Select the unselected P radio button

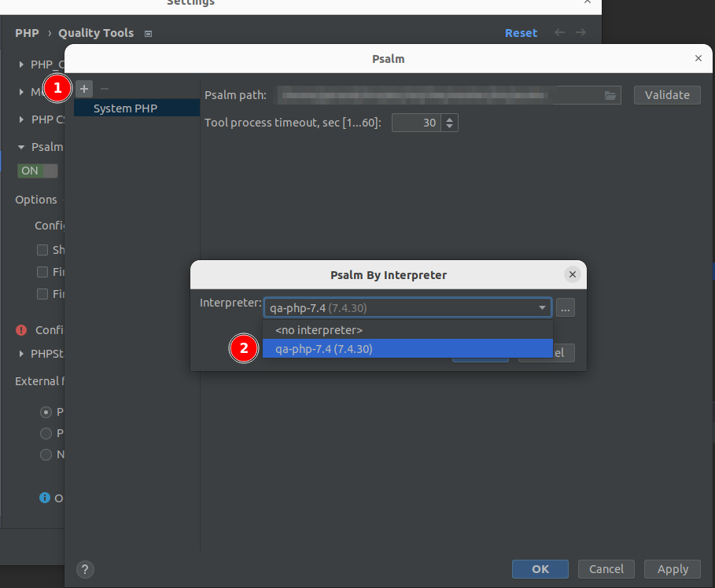click(46, 433)
